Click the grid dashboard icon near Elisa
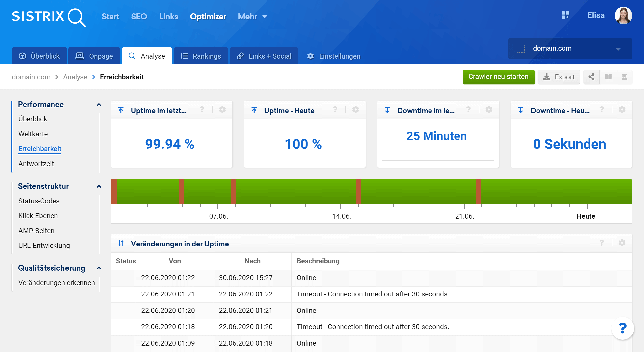This screenshot has height=352, width=644. tap(565, 15)
